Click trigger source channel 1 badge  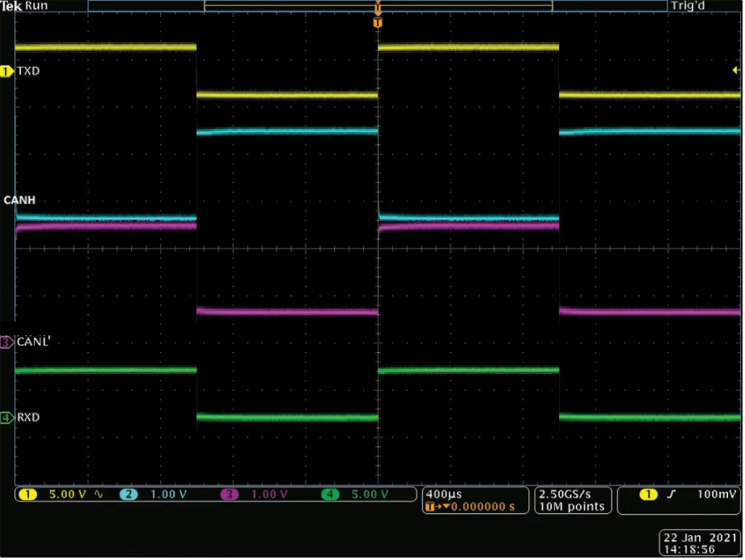pos(649,495)
